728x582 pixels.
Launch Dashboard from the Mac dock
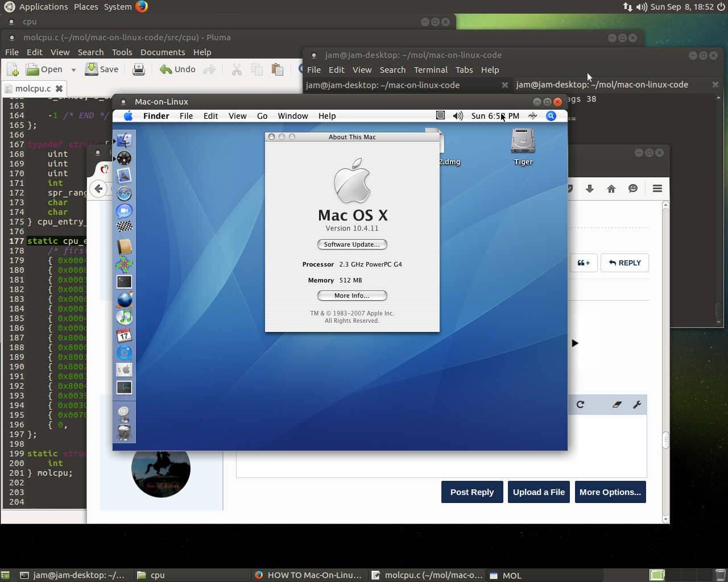pos(125,158)
